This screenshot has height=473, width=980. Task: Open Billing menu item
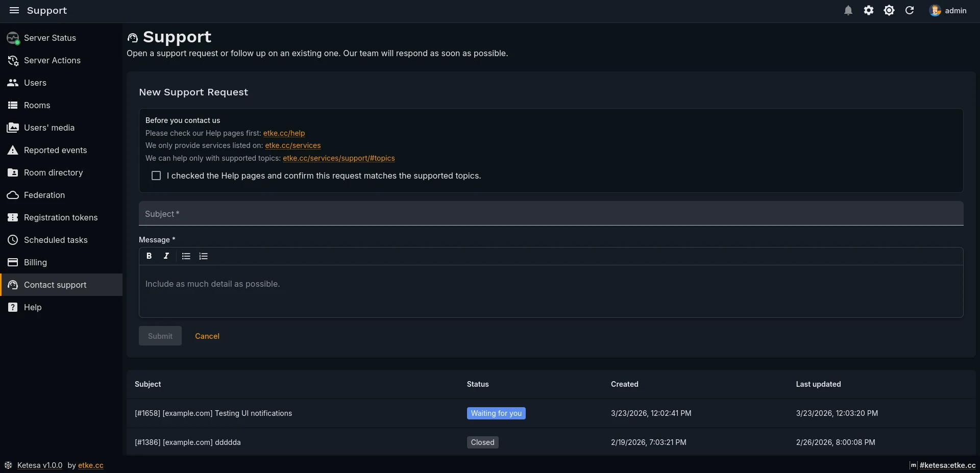click(x=61, y=262)
